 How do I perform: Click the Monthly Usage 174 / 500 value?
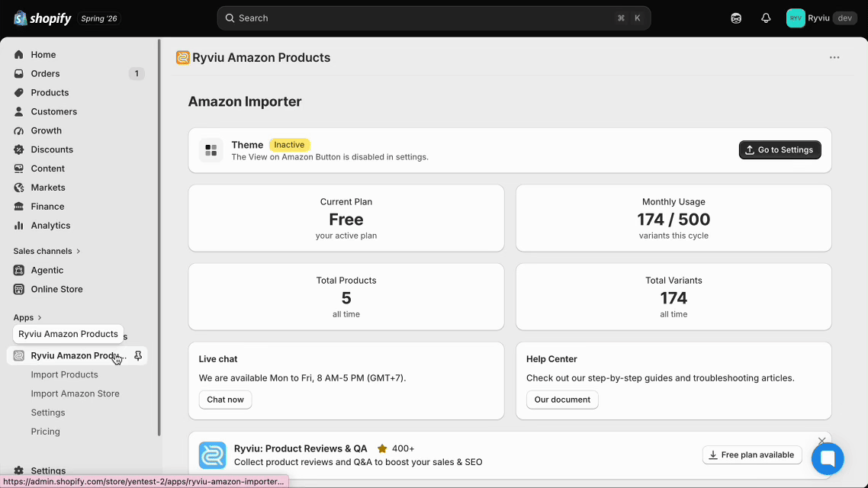(x=674, y=220)
